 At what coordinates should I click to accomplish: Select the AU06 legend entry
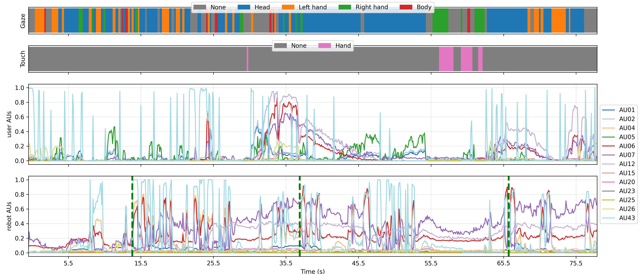(x=627, y=146)
